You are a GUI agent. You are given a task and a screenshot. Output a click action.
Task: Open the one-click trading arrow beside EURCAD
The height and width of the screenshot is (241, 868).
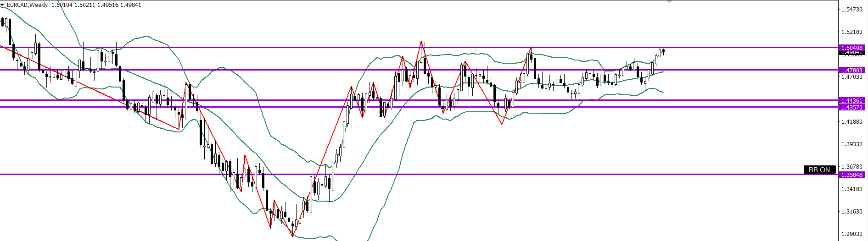(x=3, y=5)
